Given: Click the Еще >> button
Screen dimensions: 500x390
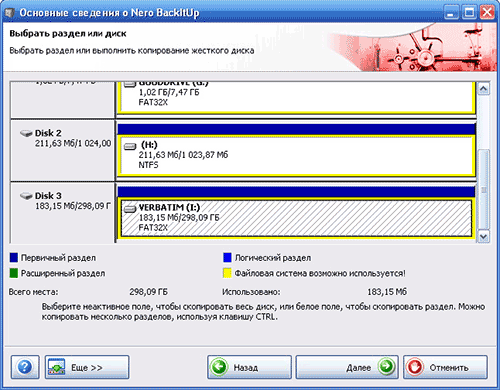Looking at the screenshot, I should [87, 367].
